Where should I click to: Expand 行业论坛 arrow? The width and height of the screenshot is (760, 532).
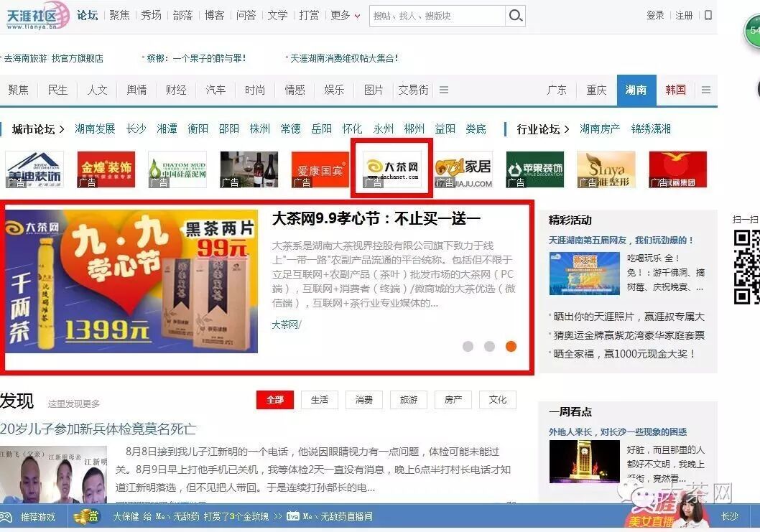(566, 129)
